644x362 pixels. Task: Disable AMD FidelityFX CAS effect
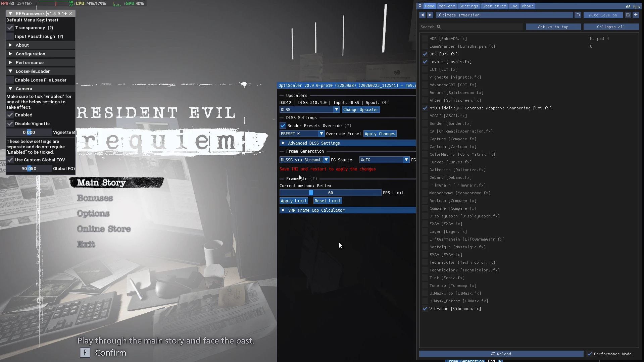point(425,108)
